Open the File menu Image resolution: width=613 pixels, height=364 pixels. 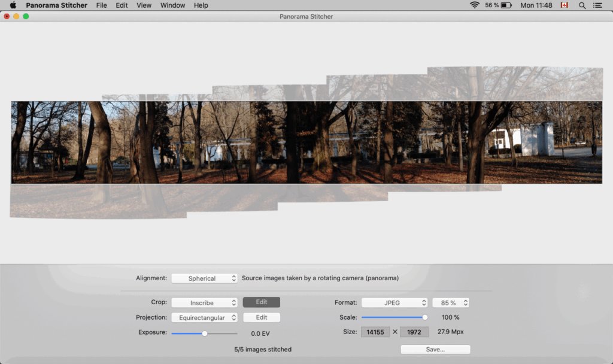pos(101,5)
